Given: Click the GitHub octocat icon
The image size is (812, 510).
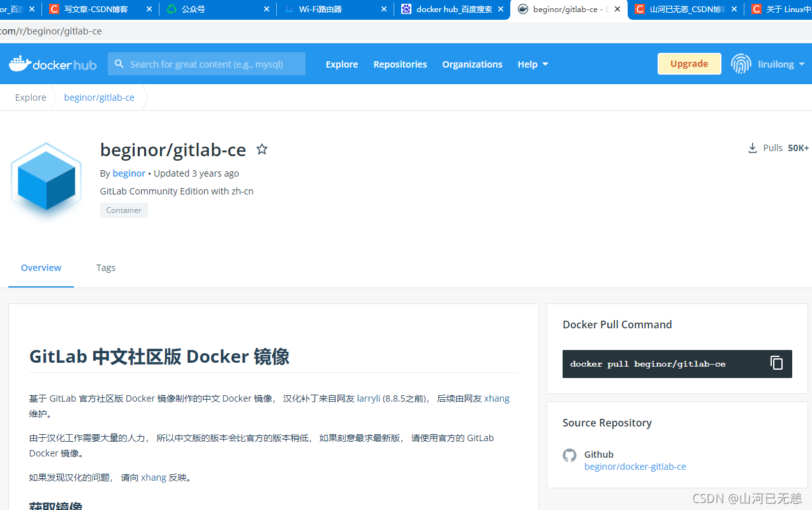Looking at the screenshot, I should [x=570, y=455].
